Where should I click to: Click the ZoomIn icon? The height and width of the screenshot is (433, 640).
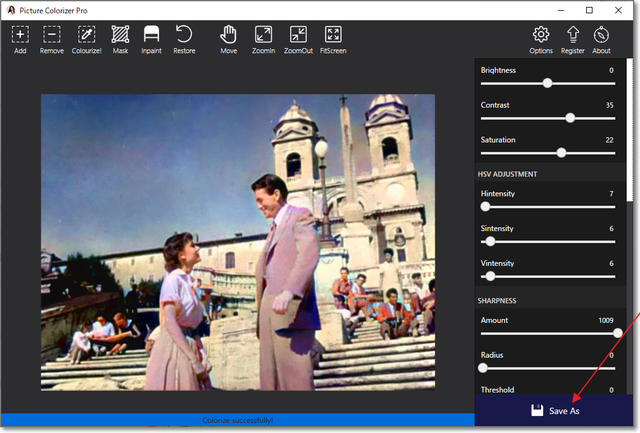click(x=264, y=35)
